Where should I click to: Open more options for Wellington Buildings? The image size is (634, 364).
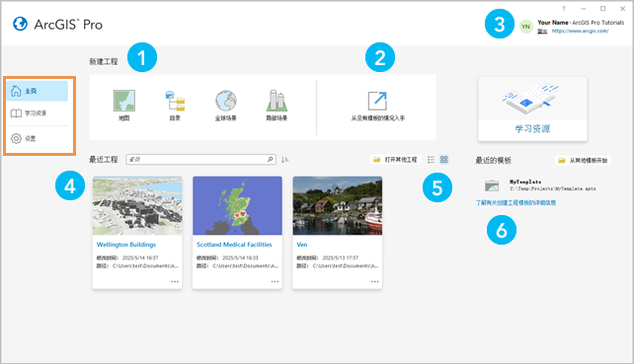175,281
